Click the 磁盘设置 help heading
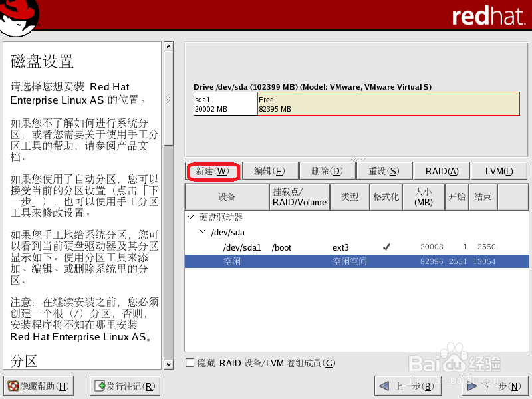 pos(42,61)
